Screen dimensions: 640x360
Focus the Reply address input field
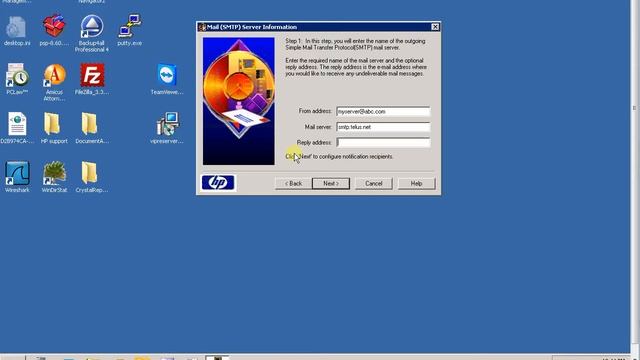pos(383,142)
